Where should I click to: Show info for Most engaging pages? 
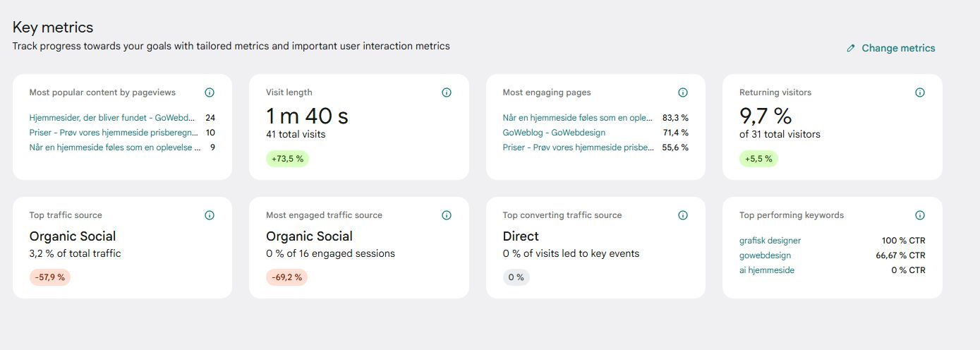tap(683, 92)
